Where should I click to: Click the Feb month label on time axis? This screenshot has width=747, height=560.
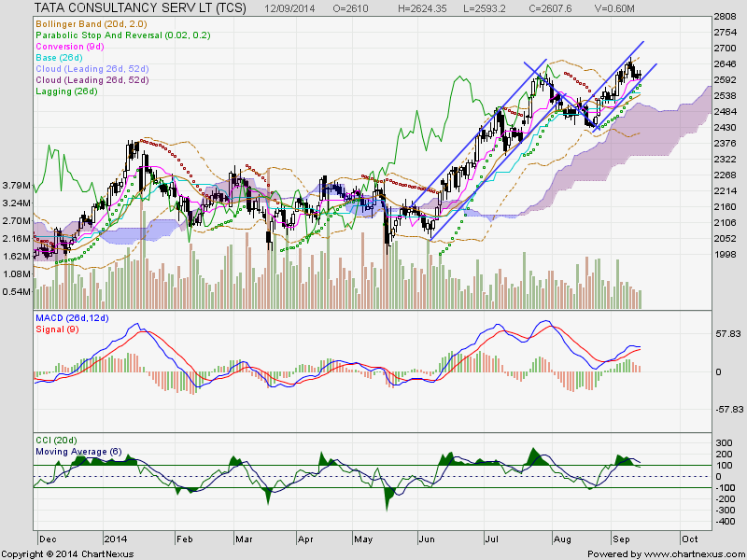tap(184, 539)
